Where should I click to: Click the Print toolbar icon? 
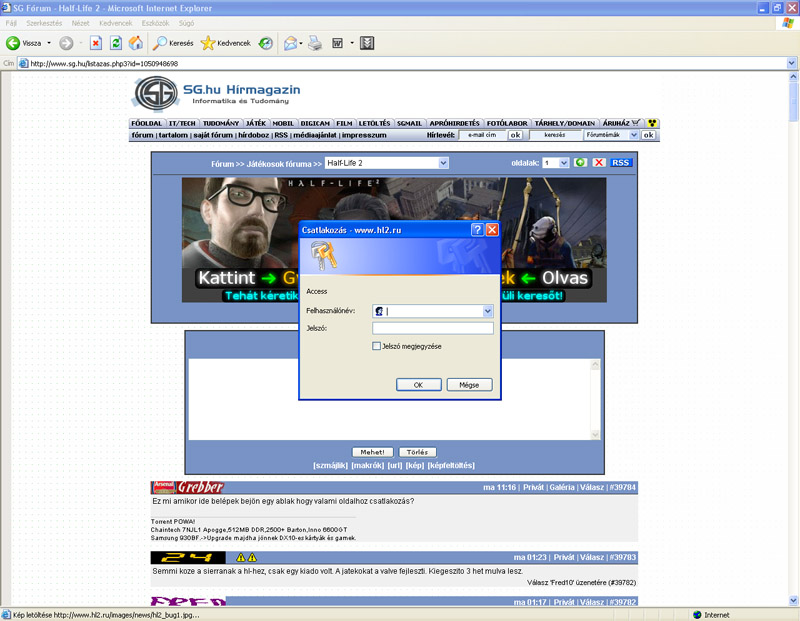315,43
